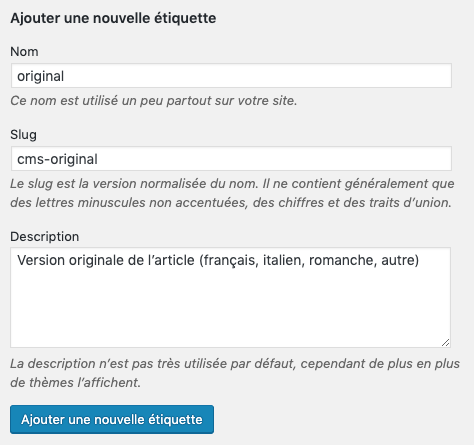
Task: Click the word "original" in Nom field
Action: [x=41, y=76]
